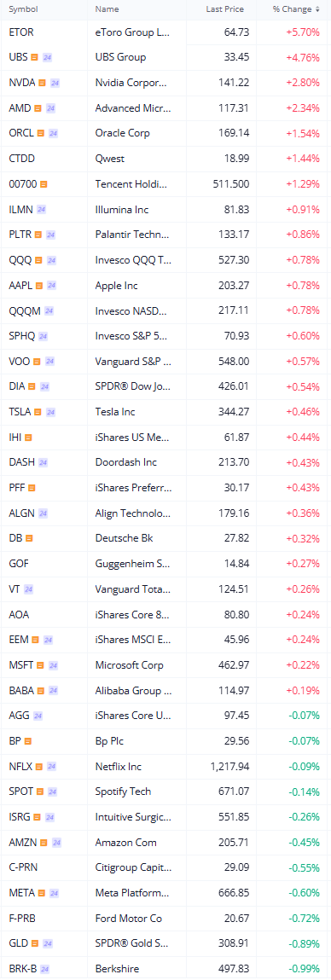This screenshot has height=980, width=331.
Task: Select the Netflix Inc row
Action: [x=165, y=766]
